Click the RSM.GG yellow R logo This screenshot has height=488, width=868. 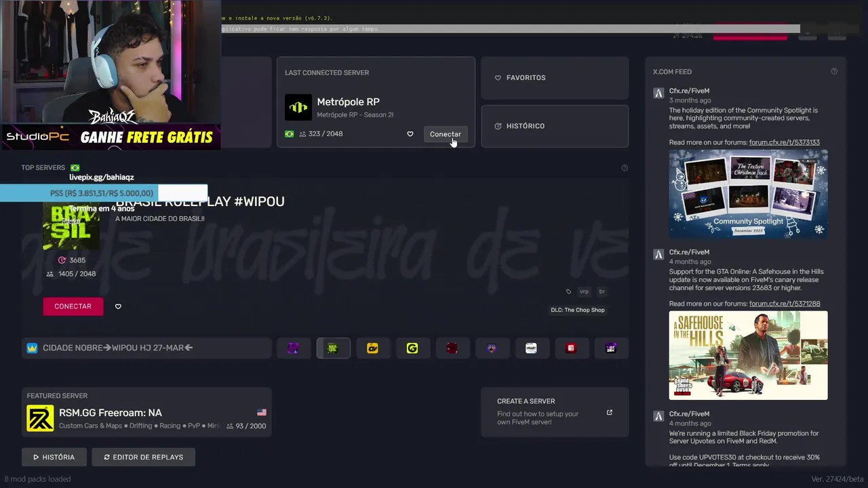coord(40,418)
